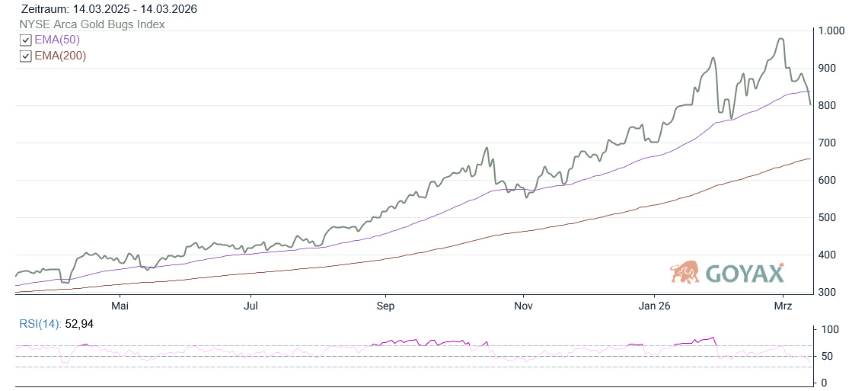Click the 600 price axis label
This screenshot has width=868, height=391.
828,181
